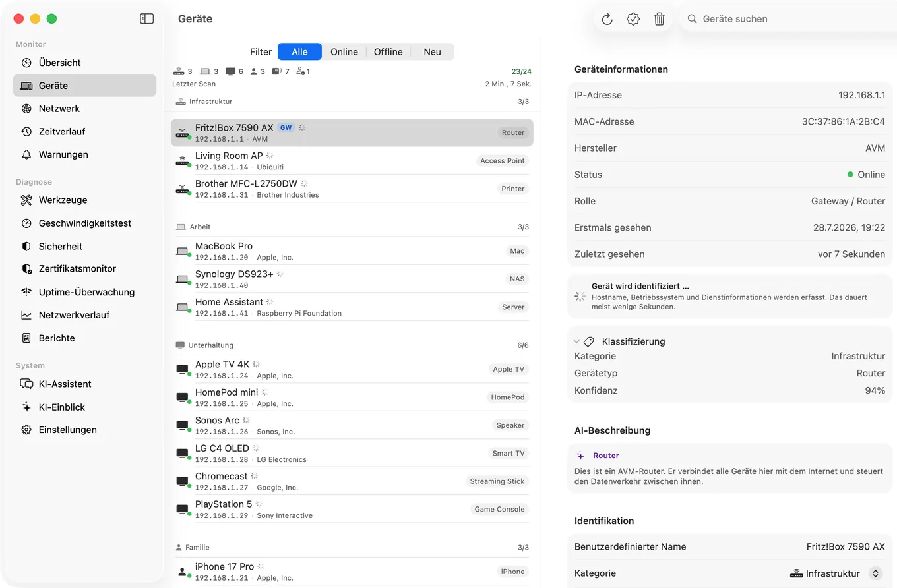897x588 pixels.
Task: Click the Router tag on Fritz!Box row
Action: [x=513, y=132]
